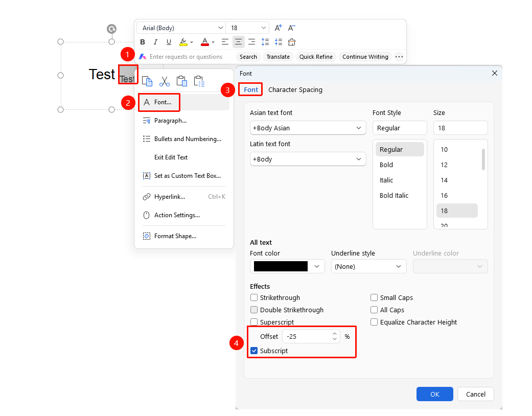Click the Copy icon in context menu
The height and width of the screenshot is (416, 532).
click(x=147, y=81)
